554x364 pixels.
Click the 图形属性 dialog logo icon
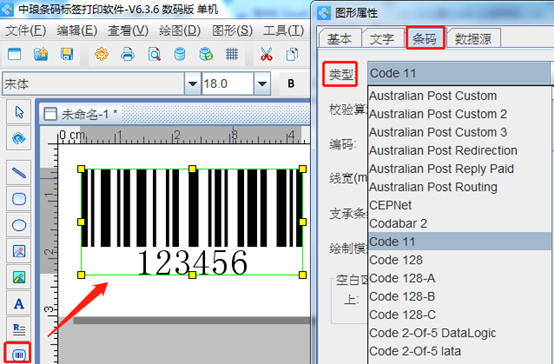click(324, 13)
